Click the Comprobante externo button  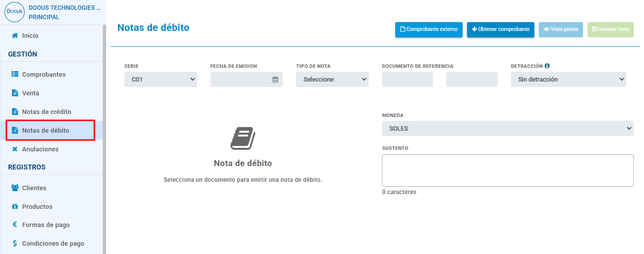(429, 29)
